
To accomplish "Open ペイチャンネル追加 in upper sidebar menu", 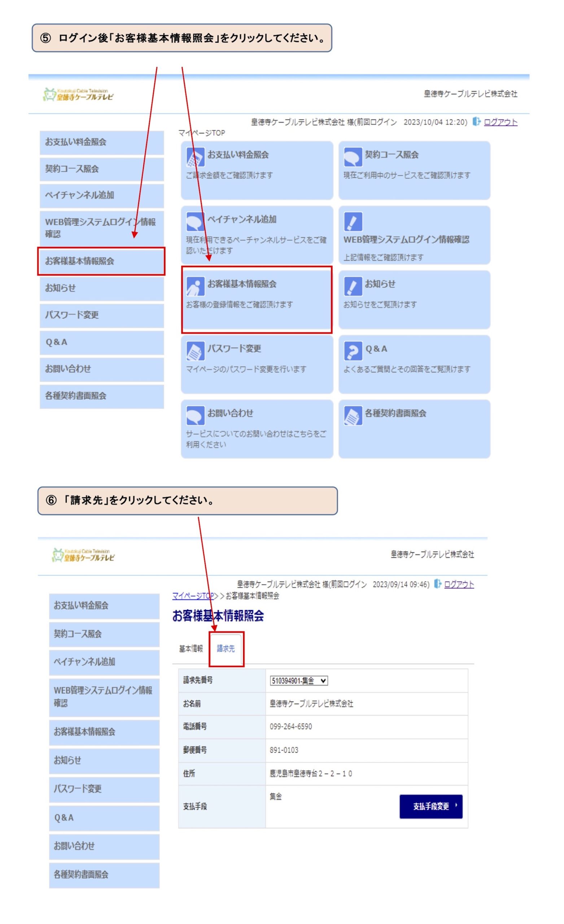I will click(x=101, y=195).
